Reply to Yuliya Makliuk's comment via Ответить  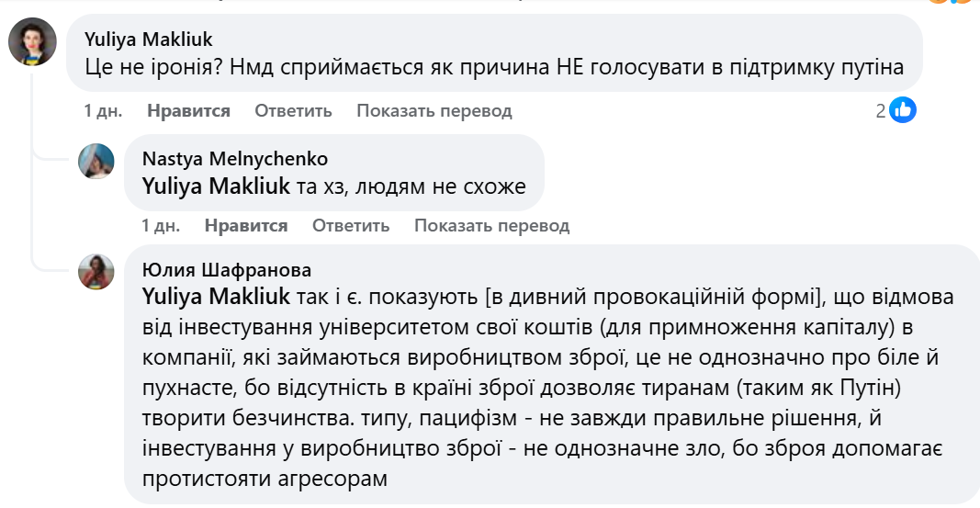click(293, 111)
